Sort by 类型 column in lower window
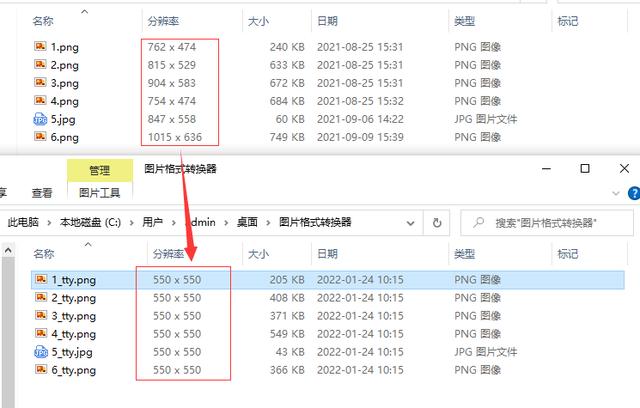 point(464,254)
